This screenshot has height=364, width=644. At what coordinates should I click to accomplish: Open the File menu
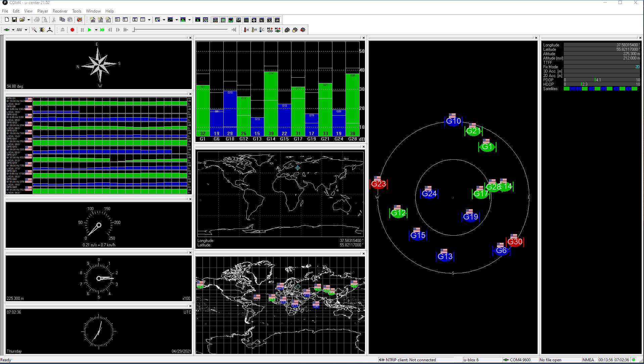tap(5, 11)
